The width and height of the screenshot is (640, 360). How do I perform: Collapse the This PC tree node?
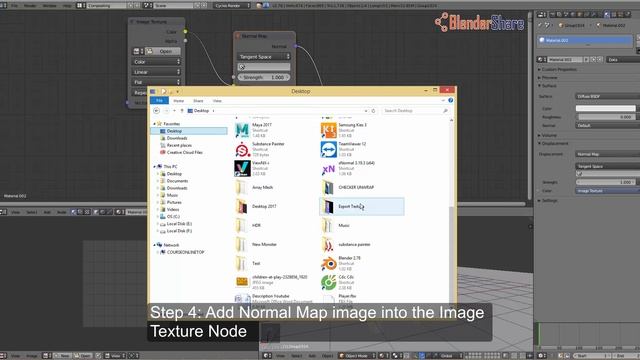click(155, 167)
